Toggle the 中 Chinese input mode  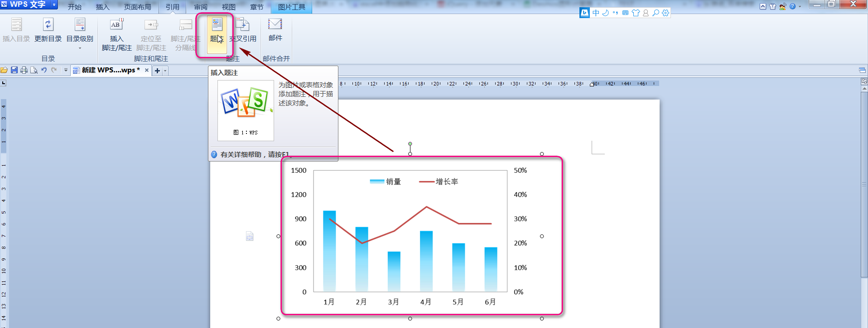coord(596,13)
